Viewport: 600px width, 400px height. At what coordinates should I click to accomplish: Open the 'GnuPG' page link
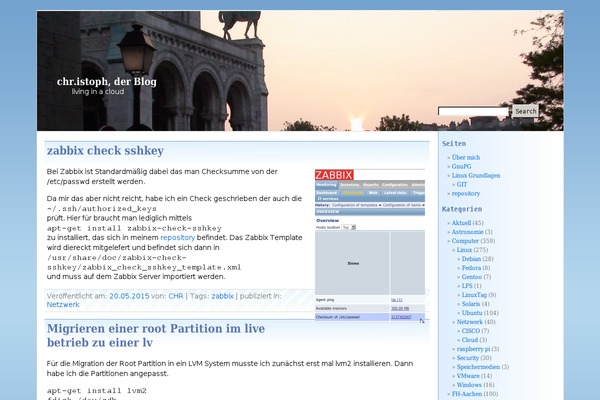point(461,167)
